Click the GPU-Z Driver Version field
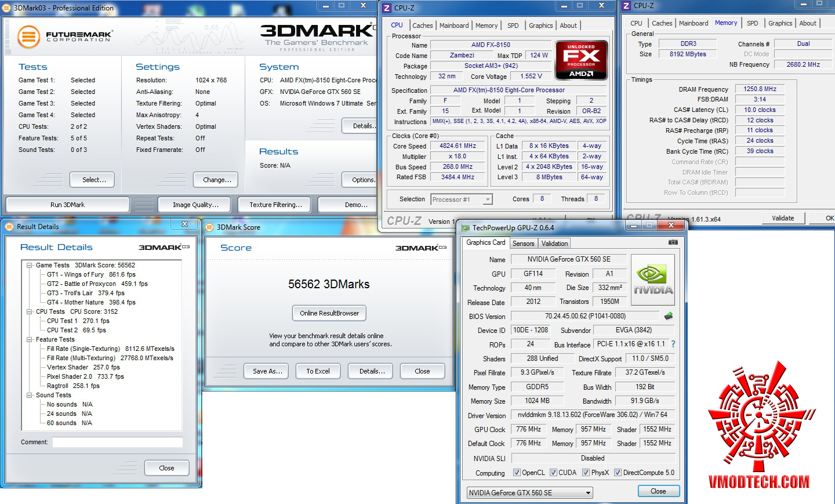The width and height of the screenshot is (835, 504). [593, 415]
